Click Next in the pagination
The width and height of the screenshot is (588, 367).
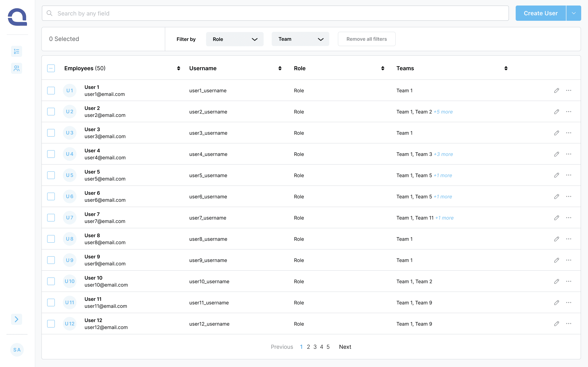click(345, 347)
